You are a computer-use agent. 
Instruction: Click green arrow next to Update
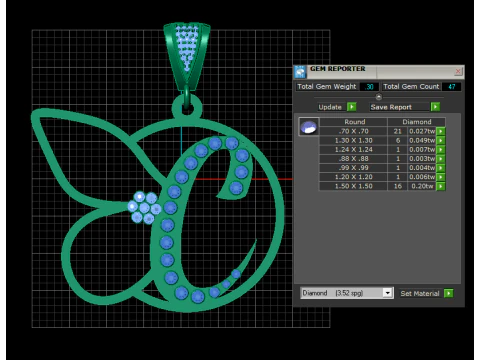tap(351, 107)
